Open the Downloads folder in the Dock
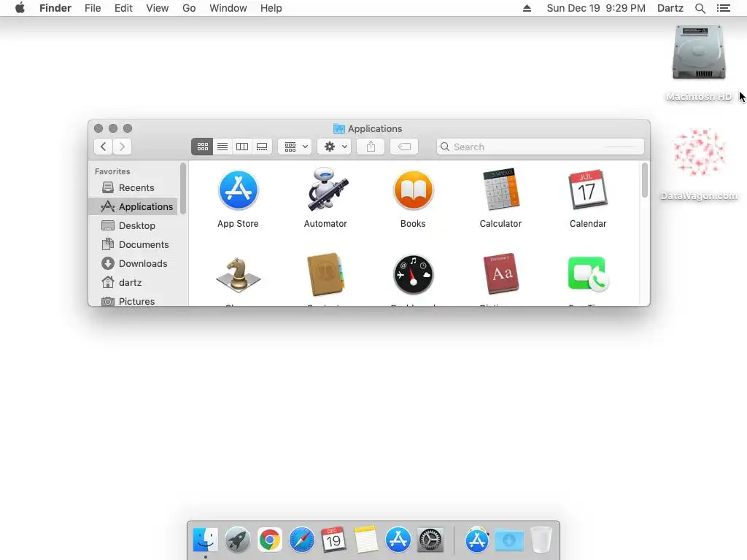The width and height of the screenshot is (747, 560). click(x=508, y=540)
